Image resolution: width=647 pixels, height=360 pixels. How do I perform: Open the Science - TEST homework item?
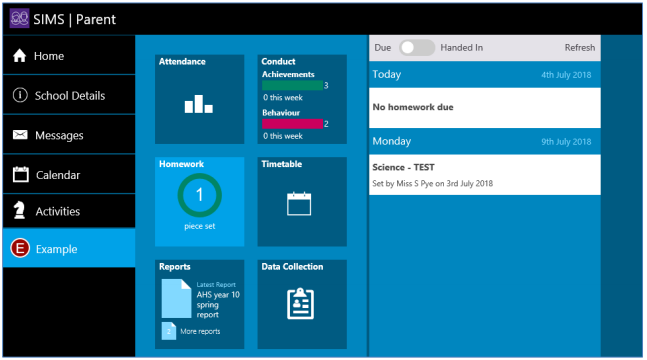485,175
